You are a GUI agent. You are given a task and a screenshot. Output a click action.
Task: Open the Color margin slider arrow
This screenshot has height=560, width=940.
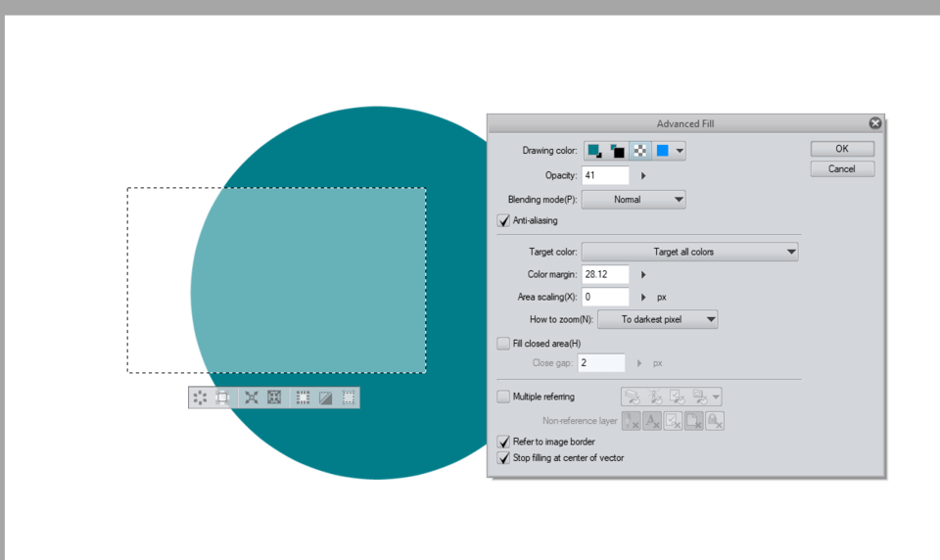click(643, 274)
